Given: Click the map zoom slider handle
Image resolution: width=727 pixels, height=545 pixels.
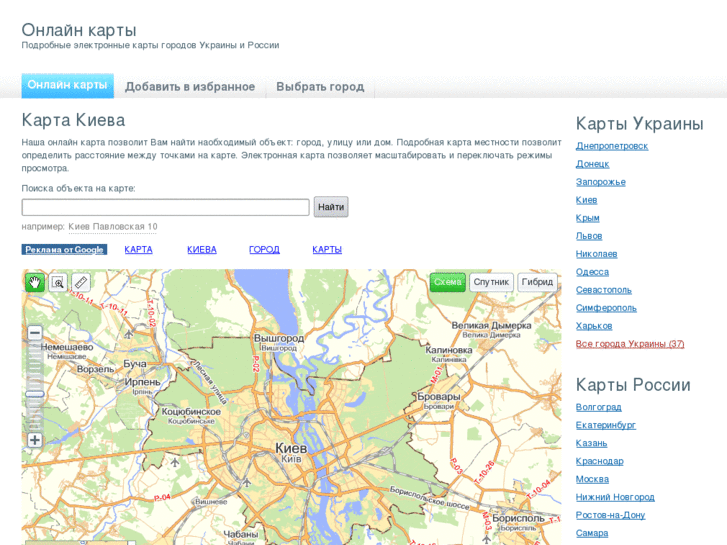Looking at the screenshot, I should click(x=35, y=394).
